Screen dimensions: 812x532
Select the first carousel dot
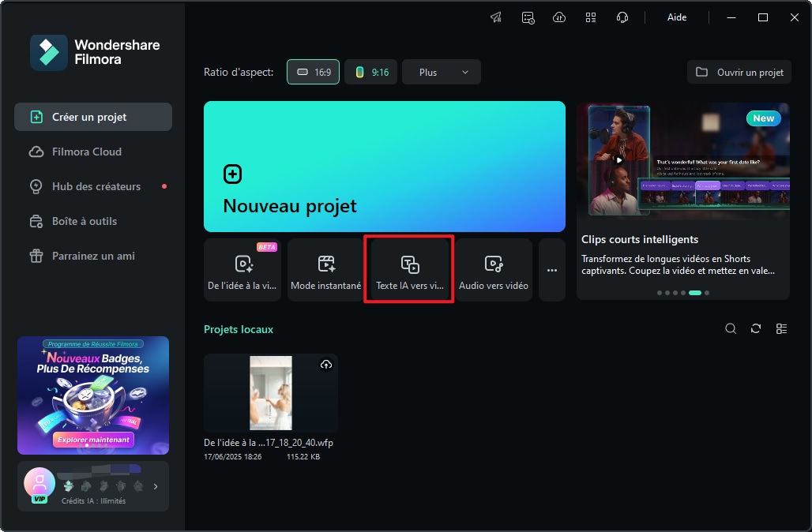pyautogui.click(x=660, y=293)
